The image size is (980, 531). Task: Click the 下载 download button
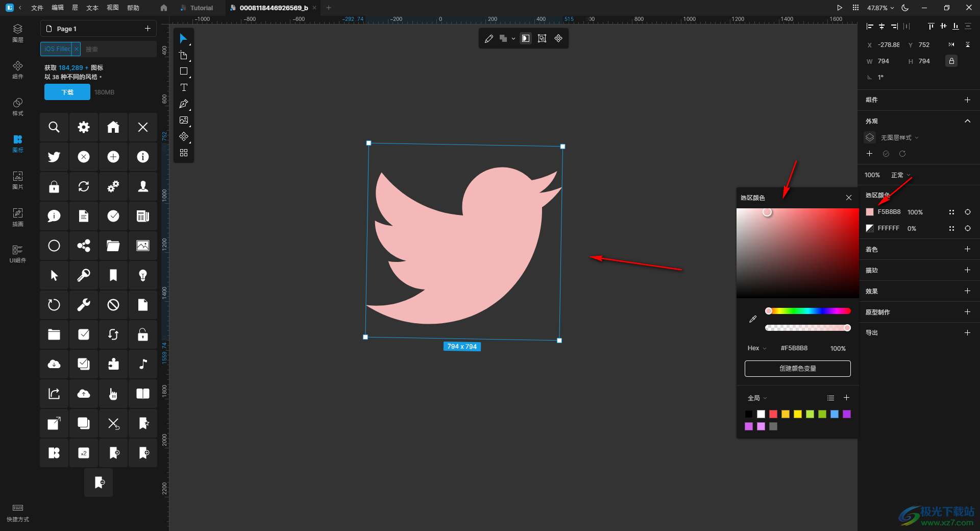click(x=67, y=92)
